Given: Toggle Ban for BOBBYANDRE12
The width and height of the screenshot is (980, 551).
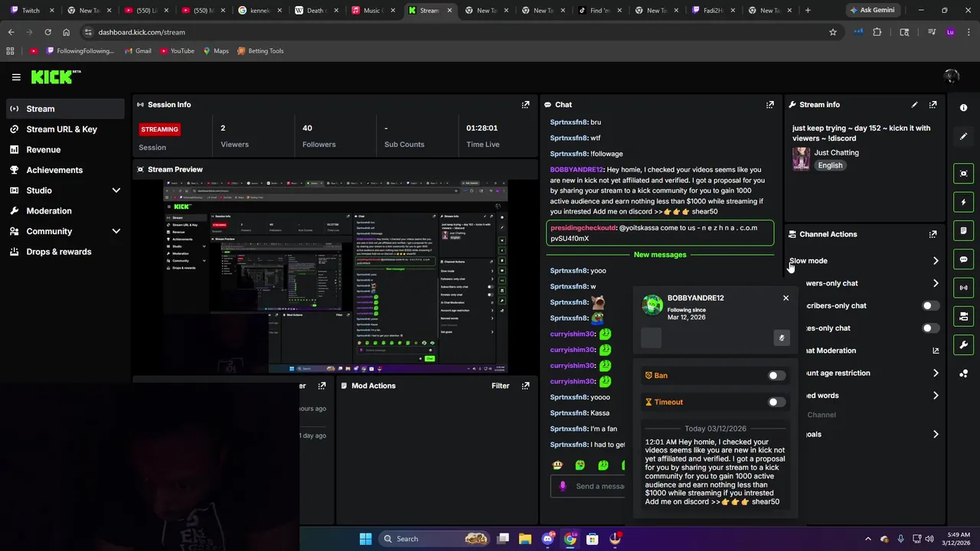Looking at the screenshot, I should [x=776, y=376].
